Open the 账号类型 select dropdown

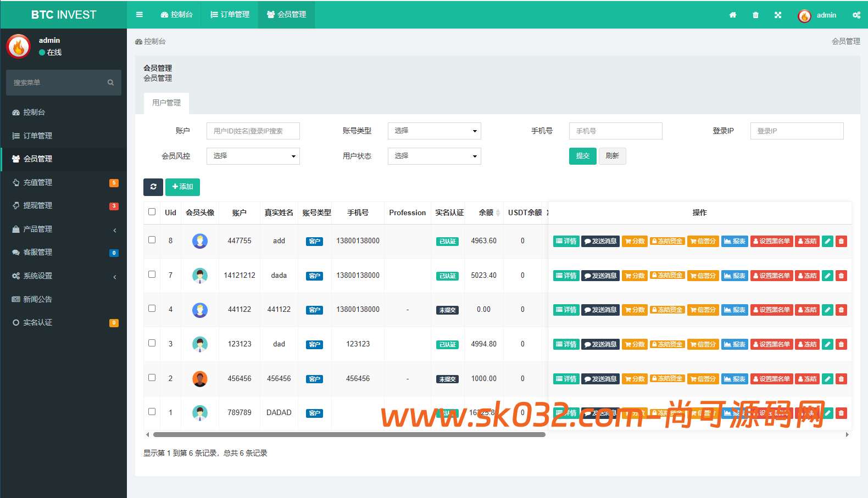tap(435, 131)
